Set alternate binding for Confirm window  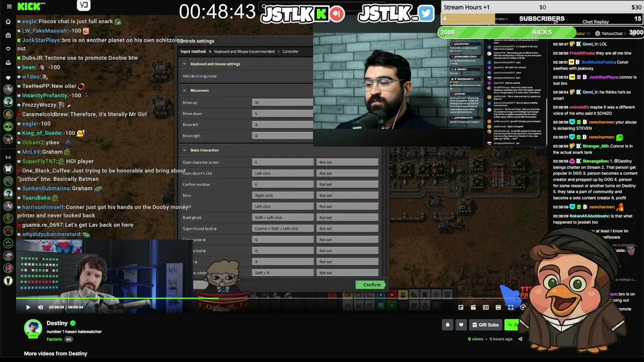point(347,185)
